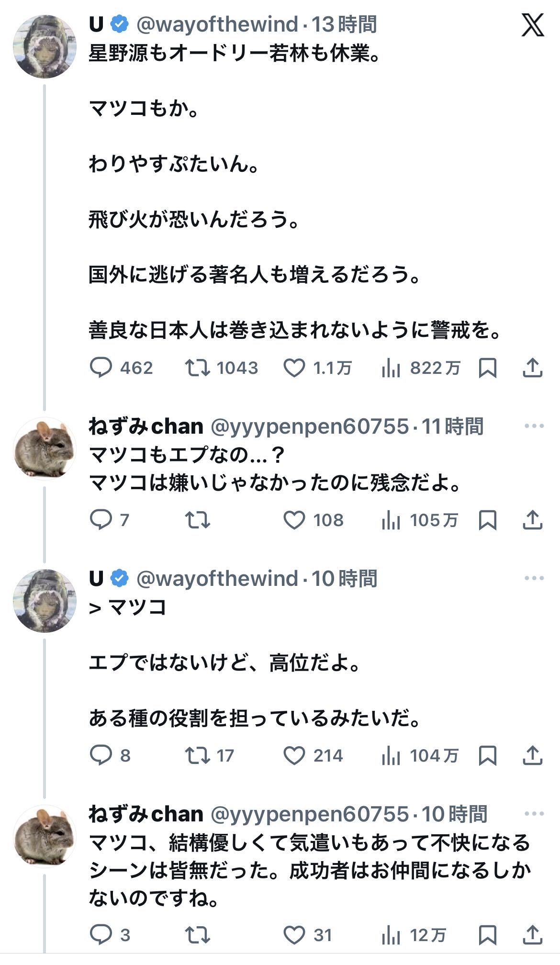Repost the post with 1043 reposts
Screen dimensions: 560x965
(197, 368)
